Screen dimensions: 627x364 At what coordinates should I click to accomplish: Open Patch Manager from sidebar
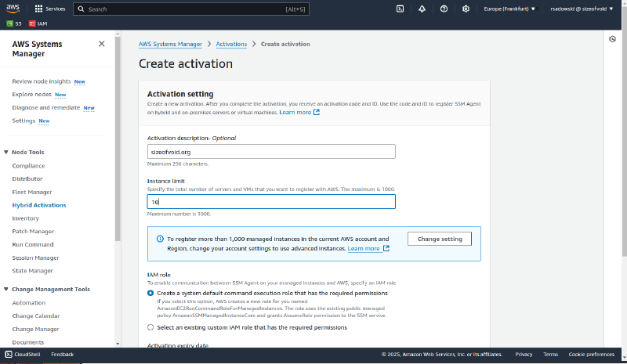[33, 232]
